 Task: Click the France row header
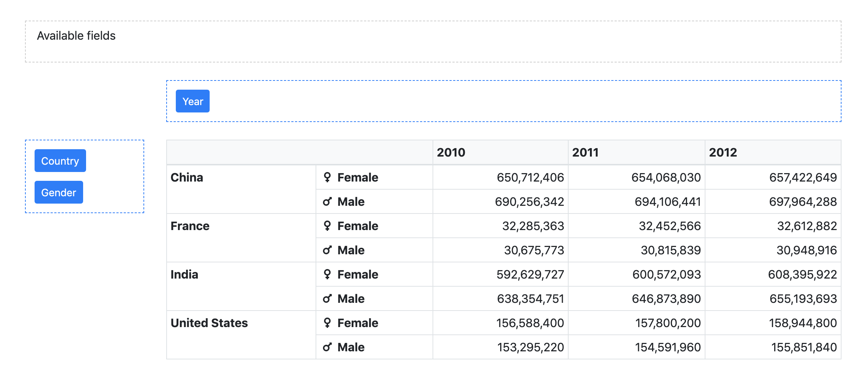pos(241,238)
